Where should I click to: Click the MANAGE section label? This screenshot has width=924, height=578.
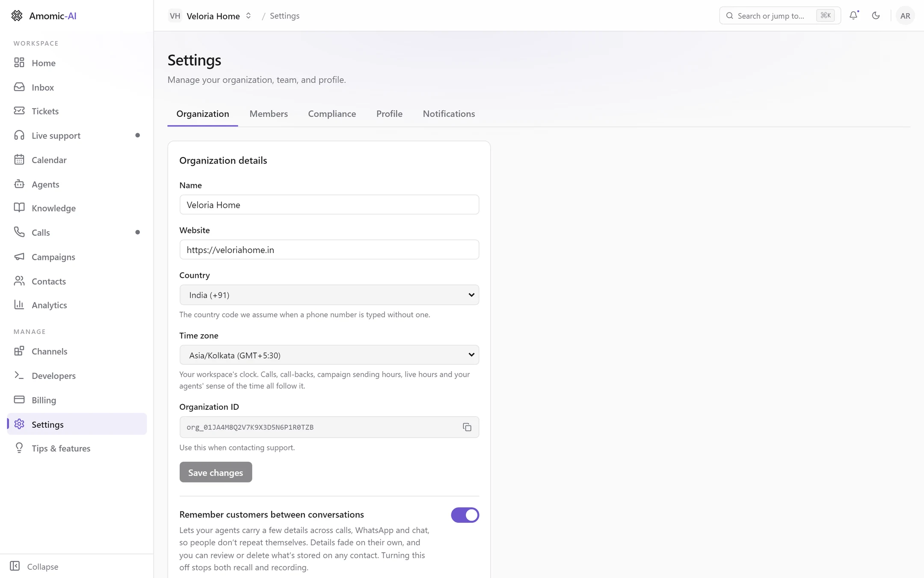coord(30,331)
